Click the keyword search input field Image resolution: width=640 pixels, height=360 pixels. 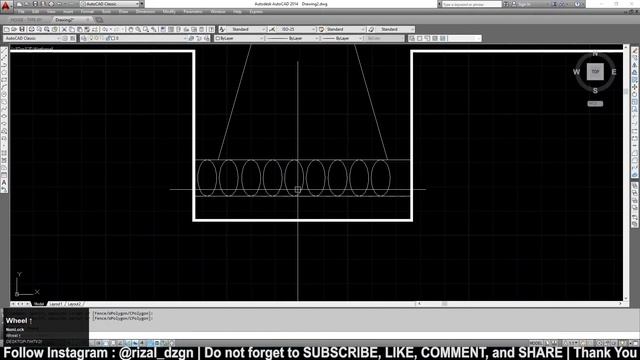click(x=471, y=4)
